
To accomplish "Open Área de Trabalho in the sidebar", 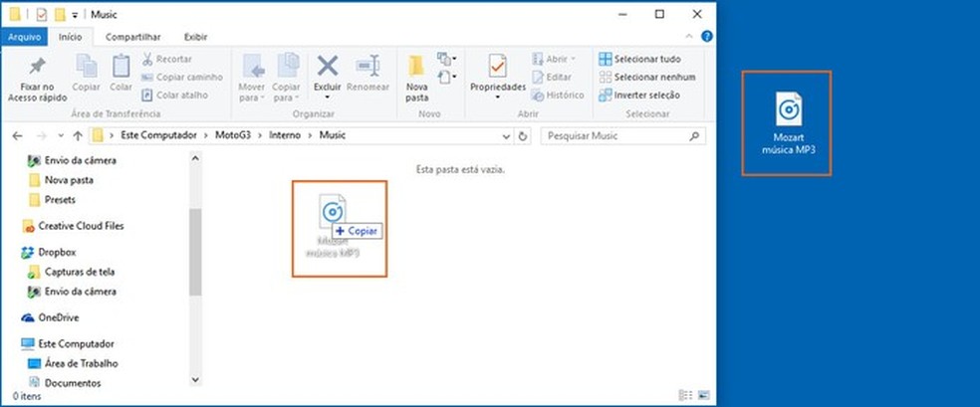I will [x=73, y=363].
